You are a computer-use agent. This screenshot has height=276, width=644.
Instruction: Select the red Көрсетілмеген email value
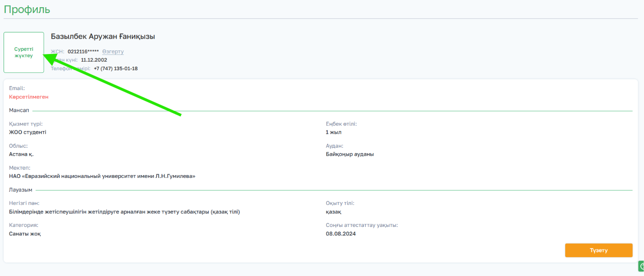pyautogui.click(x=29, y=97)
